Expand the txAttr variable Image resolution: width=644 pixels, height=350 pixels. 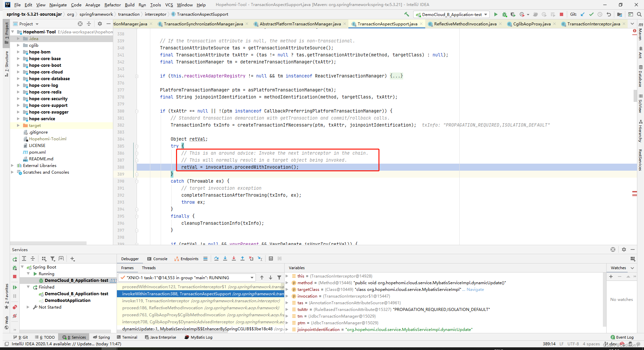point(287,309)
